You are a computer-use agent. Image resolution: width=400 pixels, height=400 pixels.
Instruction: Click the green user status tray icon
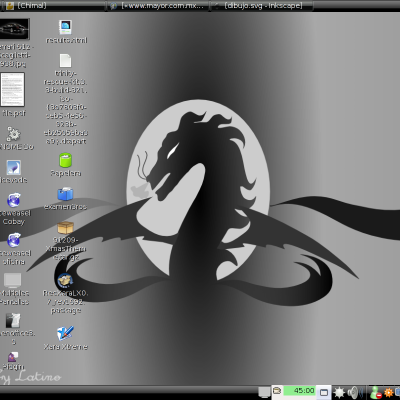376,392
